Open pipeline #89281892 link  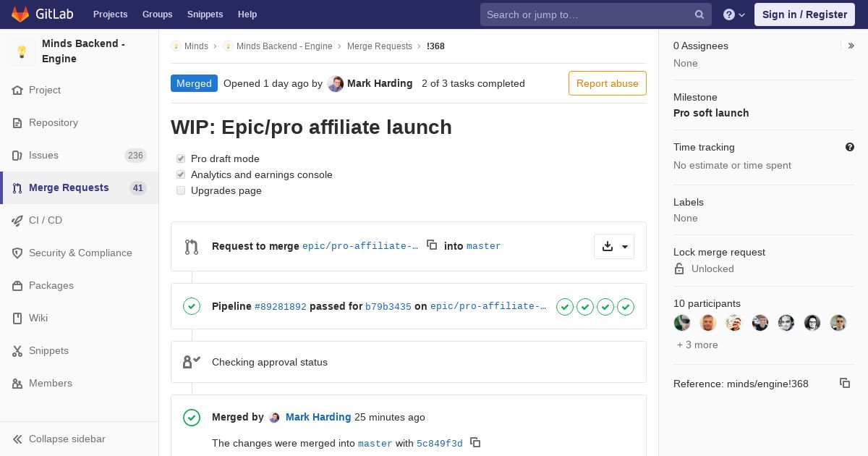(281, 307)
